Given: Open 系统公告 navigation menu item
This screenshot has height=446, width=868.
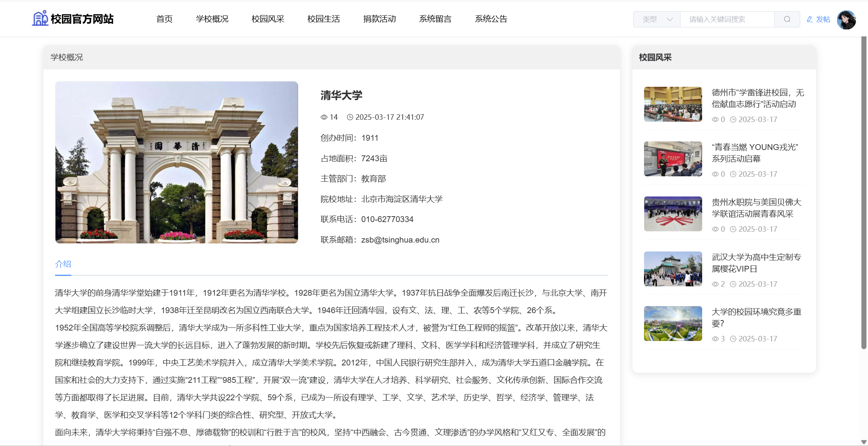Looking at the screenshot, I should coord(491,19).
